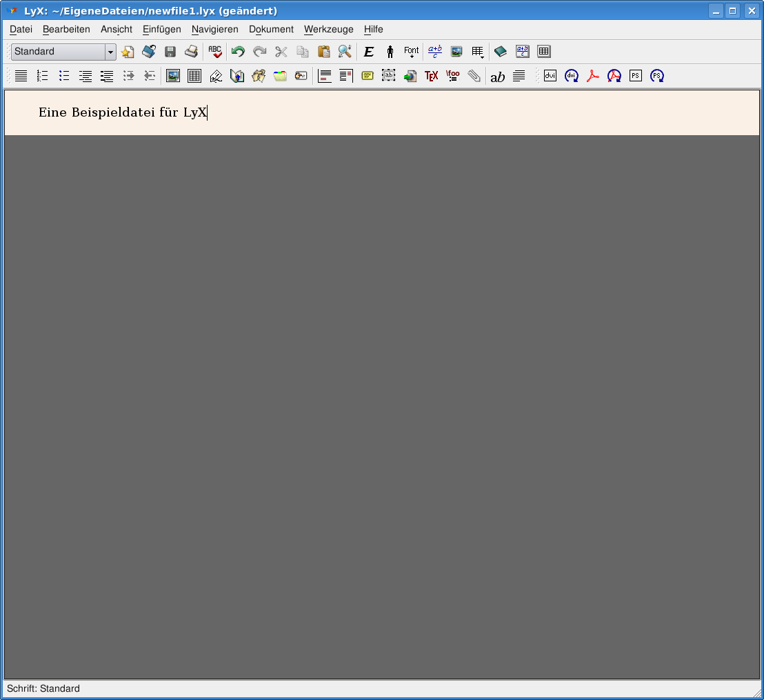Open the Navigieren menu
Screen dimensions: 764x700
[215, 29]
